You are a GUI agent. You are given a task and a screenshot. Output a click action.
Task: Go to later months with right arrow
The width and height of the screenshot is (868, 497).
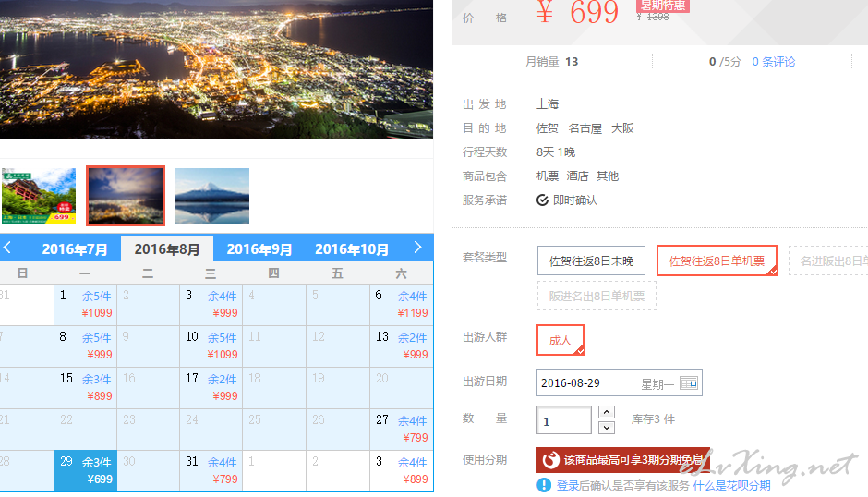(418, 248)
